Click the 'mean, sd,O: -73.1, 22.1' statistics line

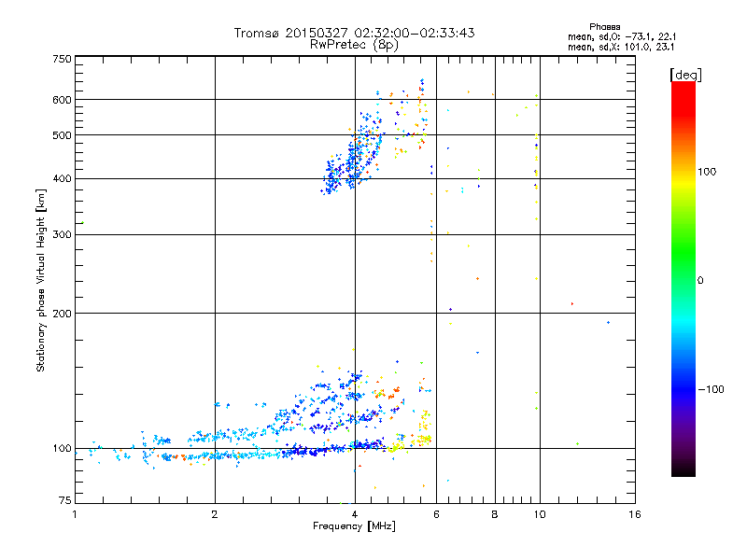[x=622, y=36]
